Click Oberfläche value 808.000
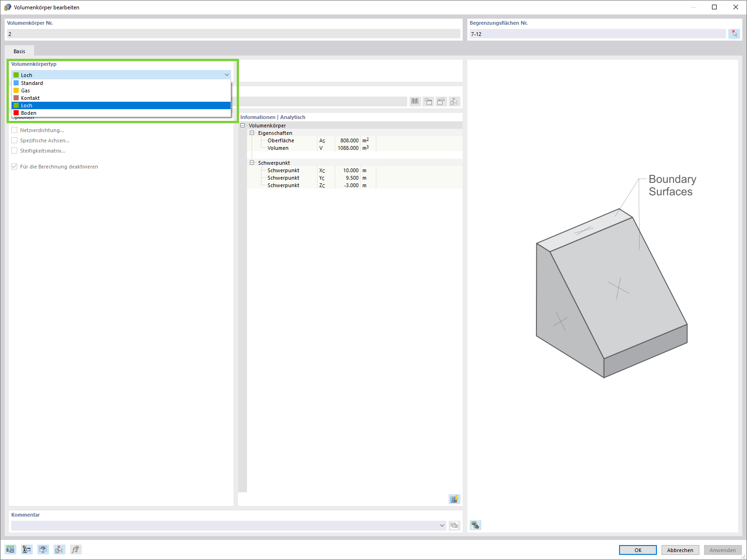Screen dimensions: 747x560 point(349,140)
